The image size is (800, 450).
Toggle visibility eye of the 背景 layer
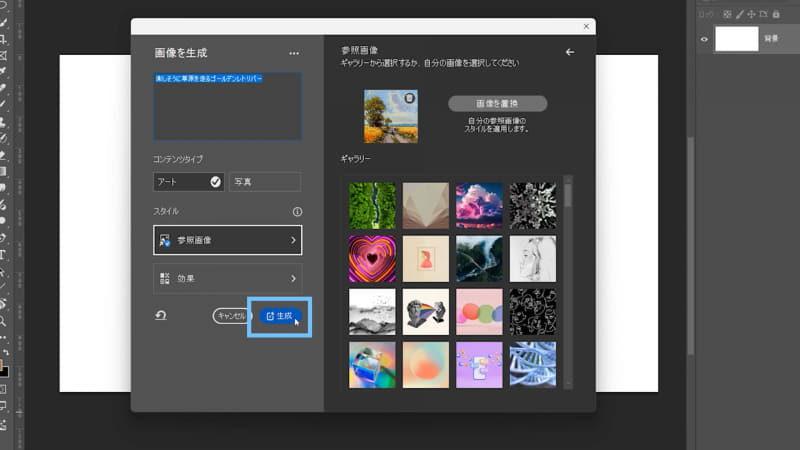tap(704, 39)
